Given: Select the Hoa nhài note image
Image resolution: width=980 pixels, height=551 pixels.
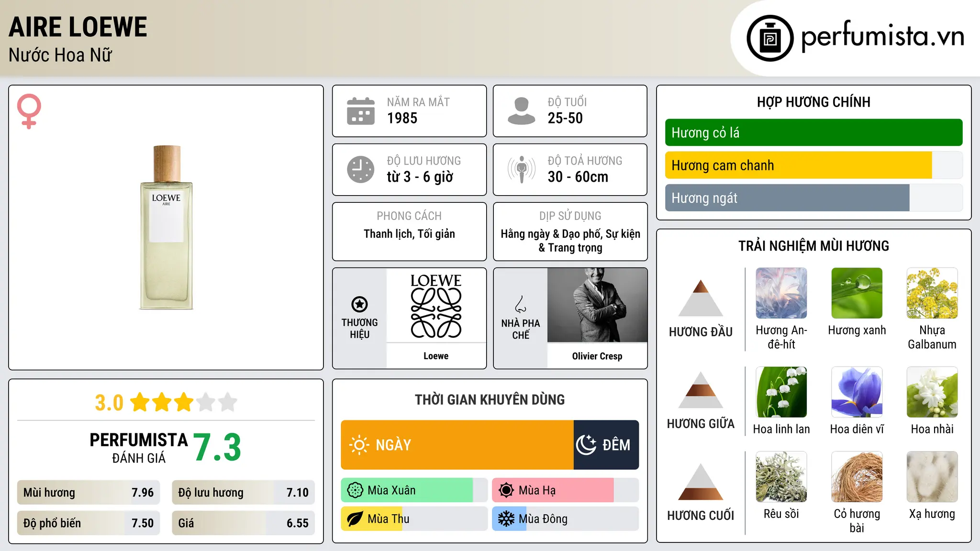Looking at the screenshot, I should pyautogui.click(x=932, y=392).
